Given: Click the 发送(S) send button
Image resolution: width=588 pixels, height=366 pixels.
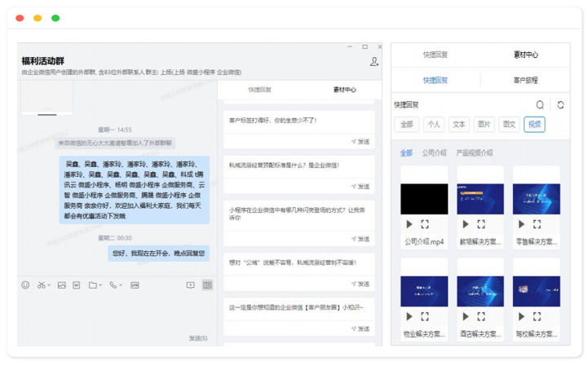Looking at the screenshot, I should (x=198, y=337).
